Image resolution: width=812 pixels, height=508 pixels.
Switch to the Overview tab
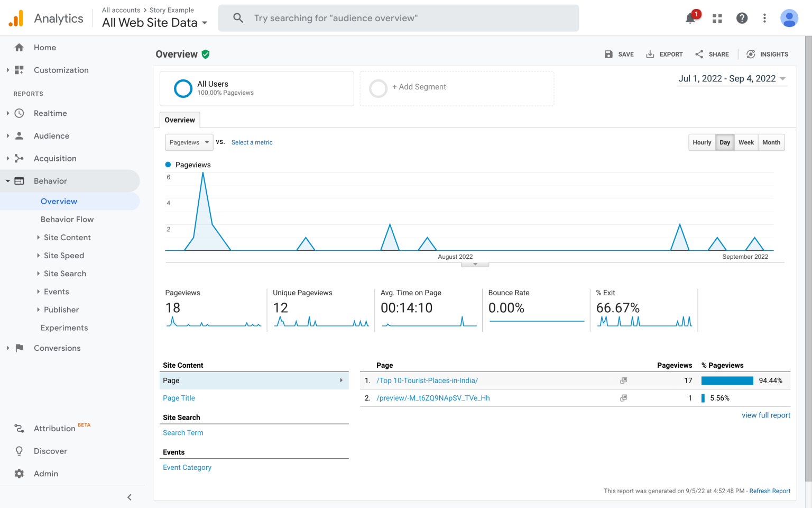tap(180, 120)
